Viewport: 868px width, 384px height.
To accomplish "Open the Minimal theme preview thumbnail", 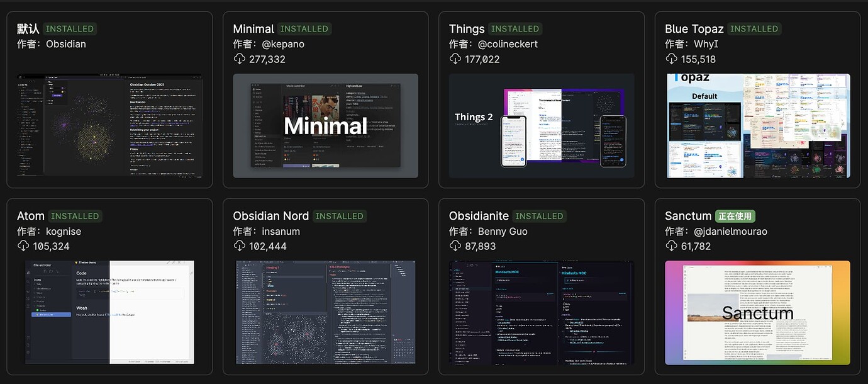I will [x=325, y=126].
